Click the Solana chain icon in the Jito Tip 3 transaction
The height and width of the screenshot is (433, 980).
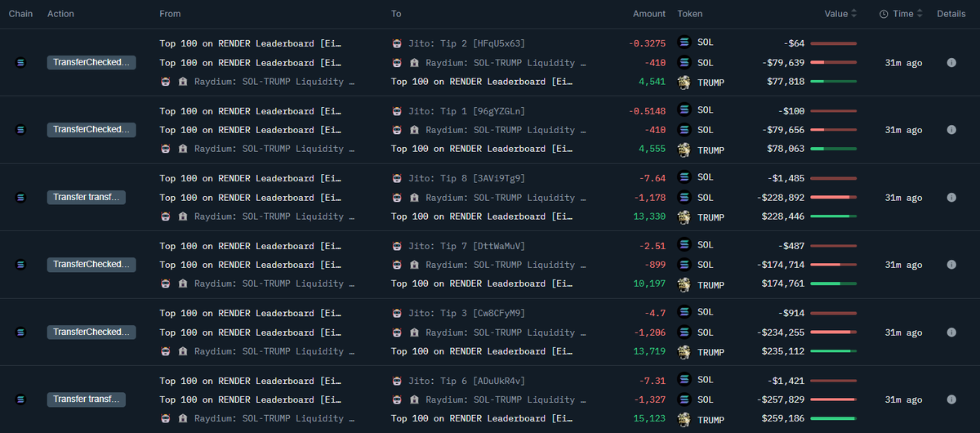(21, 332)
